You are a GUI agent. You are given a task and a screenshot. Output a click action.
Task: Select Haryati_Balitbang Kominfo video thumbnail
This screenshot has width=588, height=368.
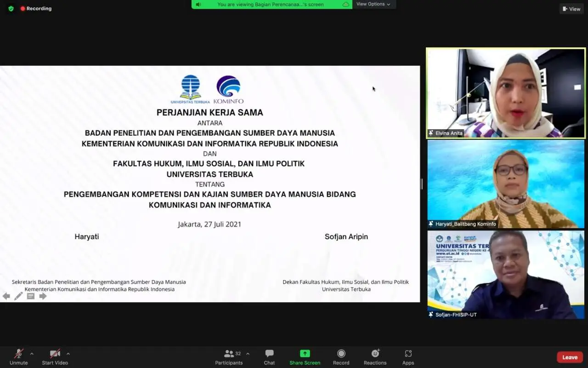(x=506, y=184)
